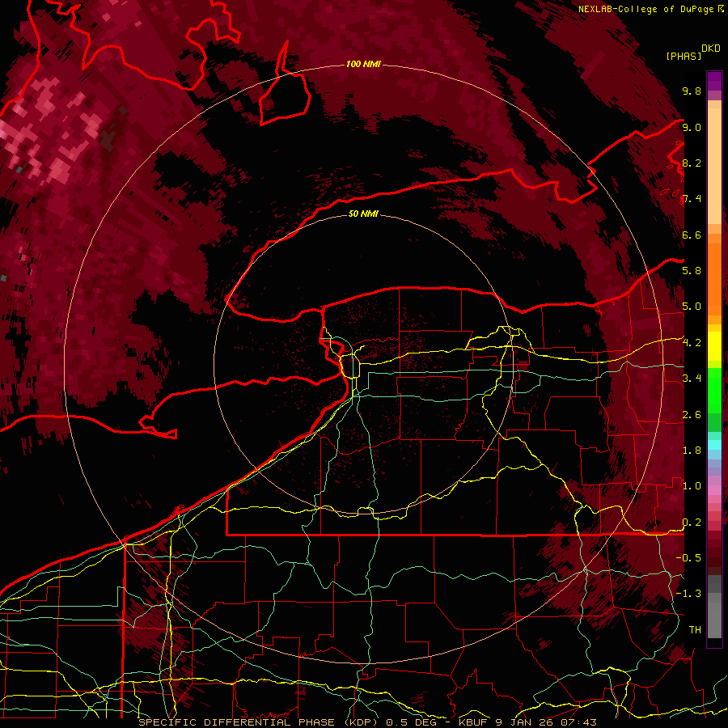Click the yellow segment of the color bar
Viewport: 728px width, 728px height.
714,346
